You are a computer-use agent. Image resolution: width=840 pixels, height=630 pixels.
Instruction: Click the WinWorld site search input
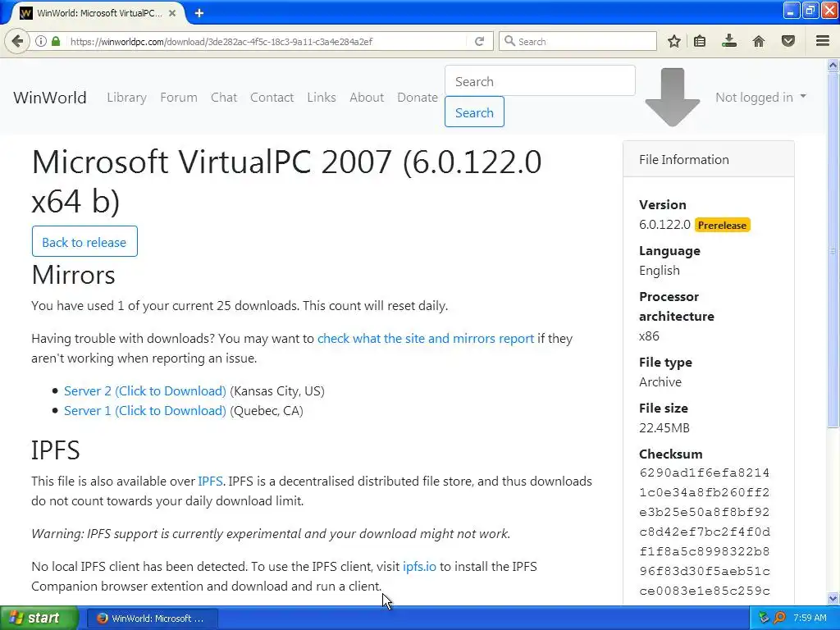click(540, 81)
